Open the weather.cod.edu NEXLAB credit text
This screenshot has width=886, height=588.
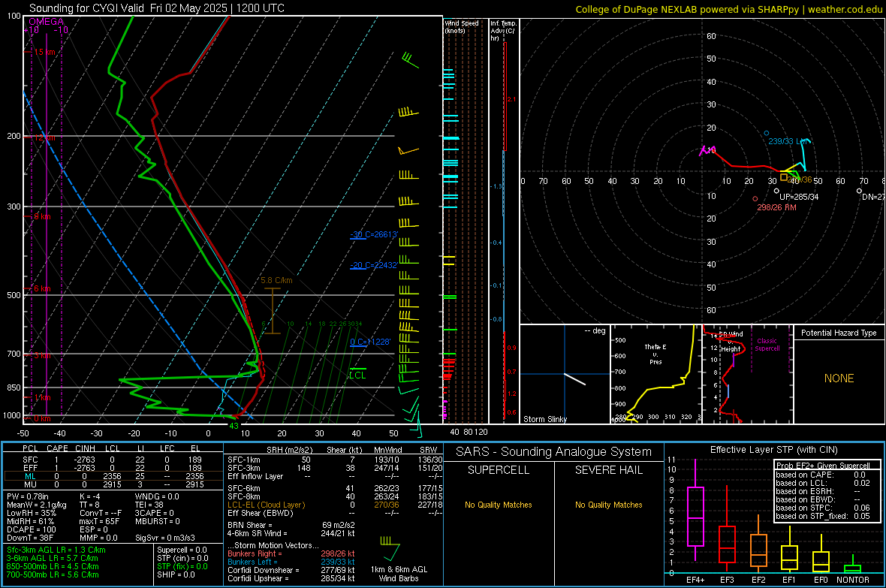point(729,9)
